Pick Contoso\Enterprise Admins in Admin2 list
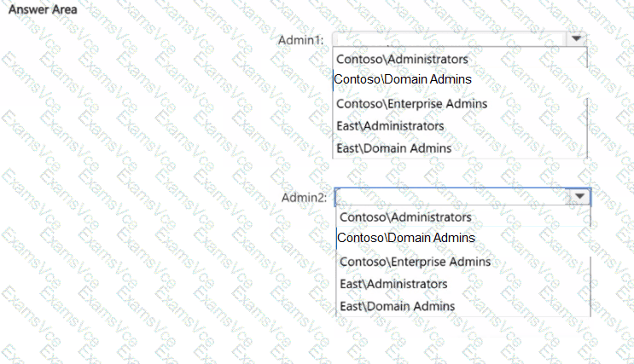The image size is (634, 364). tap(416, 261)
